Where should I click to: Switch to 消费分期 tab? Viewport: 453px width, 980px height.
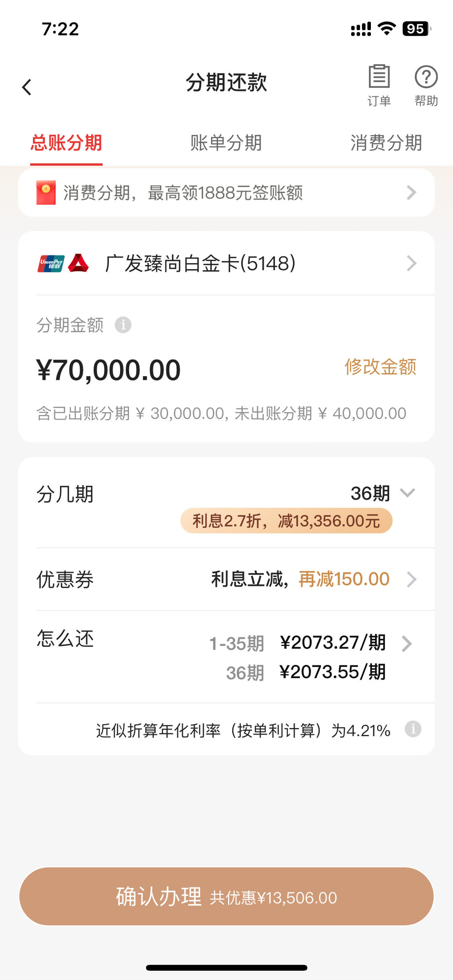pos(386,143)
